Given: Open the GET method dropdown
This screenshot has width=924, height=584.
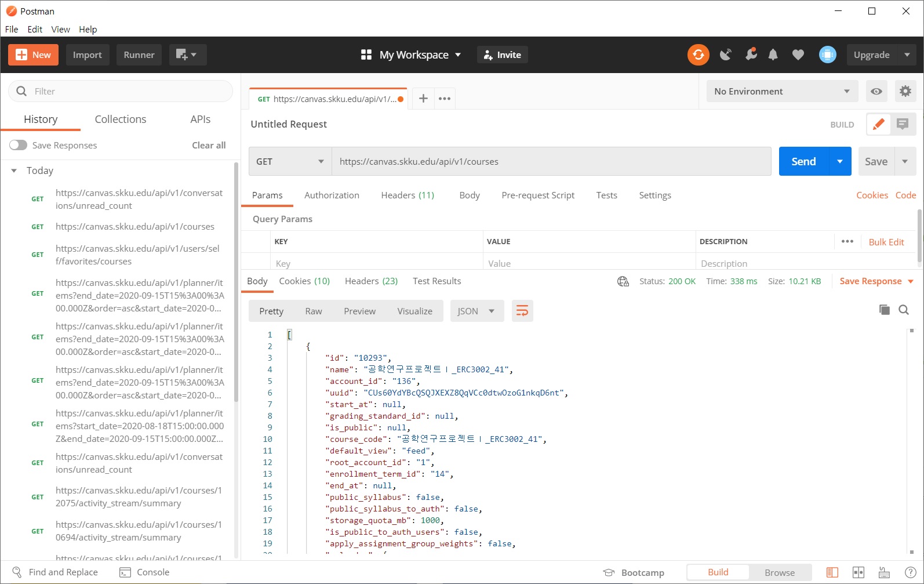Looking at the screenshot, I should click(290, 161).
